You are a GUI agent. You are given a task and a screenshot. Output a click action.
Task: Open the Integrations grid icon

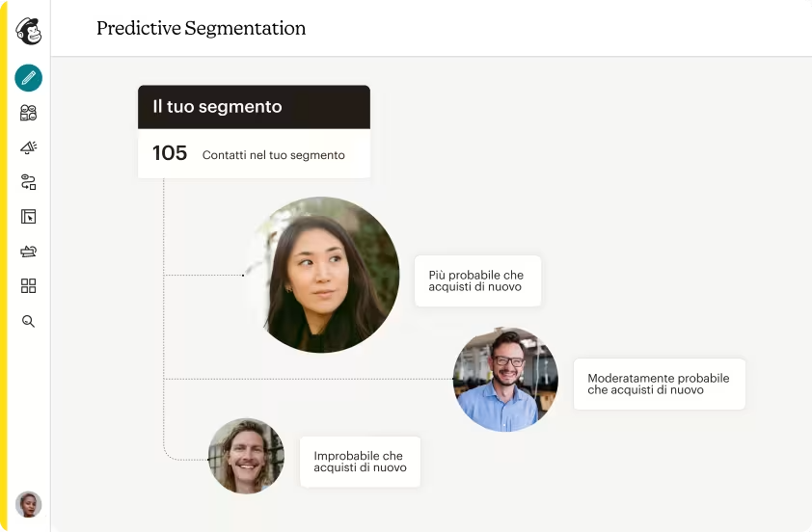click(x=28, y=286)
